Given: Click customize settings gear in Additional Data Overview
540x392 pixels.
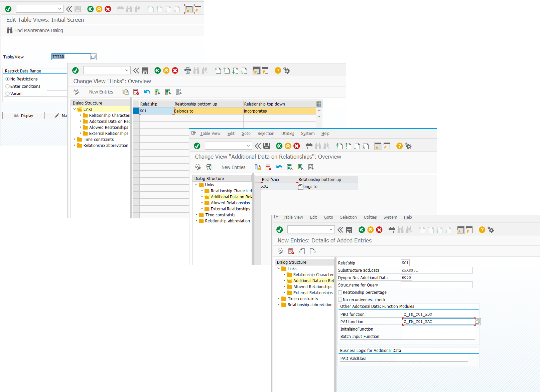Looking at the screenshot, I should coord(408,146).
